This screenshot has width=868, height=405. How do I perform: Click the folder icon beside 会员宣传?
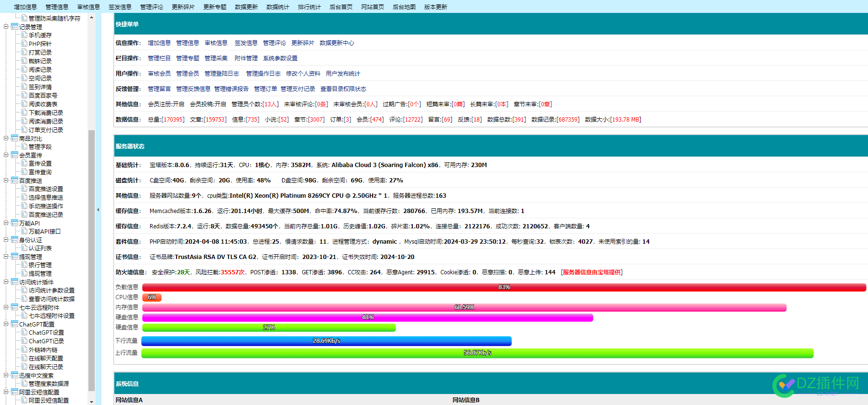(14, 155)
